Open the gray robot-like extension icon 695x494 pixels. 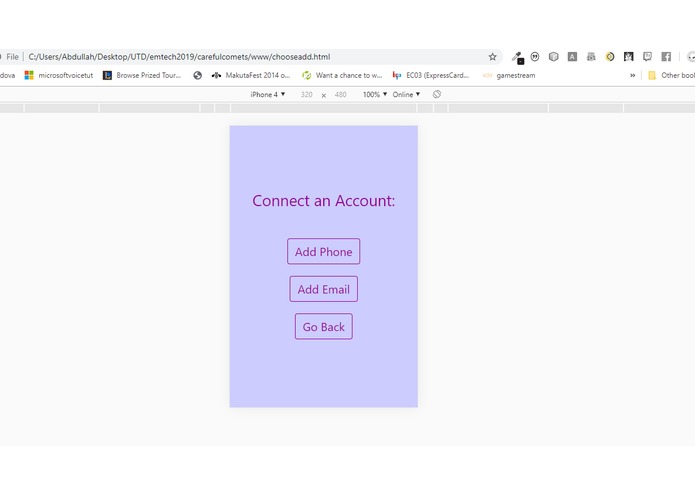(591, 56)
